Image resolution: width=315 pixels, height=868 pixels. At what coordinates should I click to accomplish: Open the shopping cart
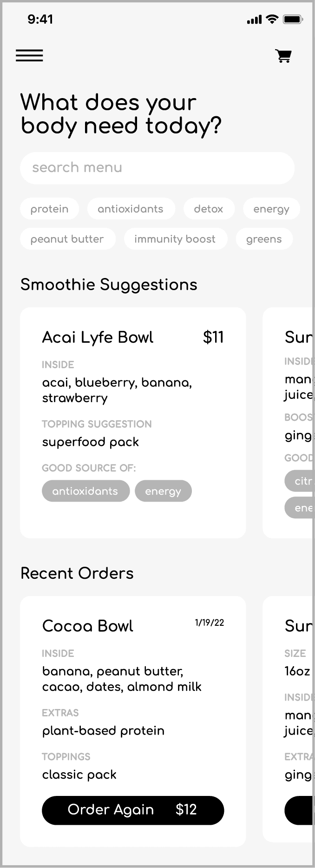click(283, 56)
